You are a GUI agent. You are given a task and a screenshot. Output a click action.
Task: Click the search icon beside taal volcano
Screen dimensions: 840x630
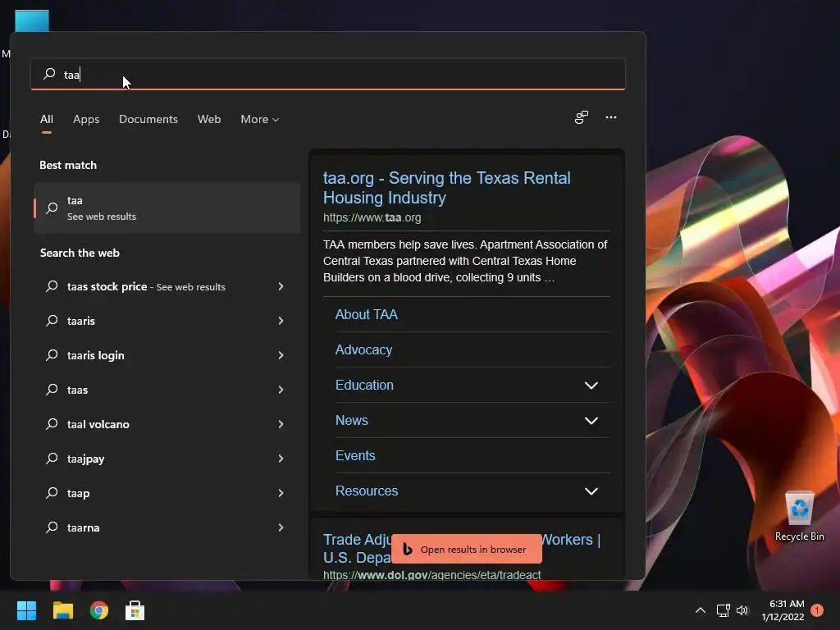click(52, 424)
